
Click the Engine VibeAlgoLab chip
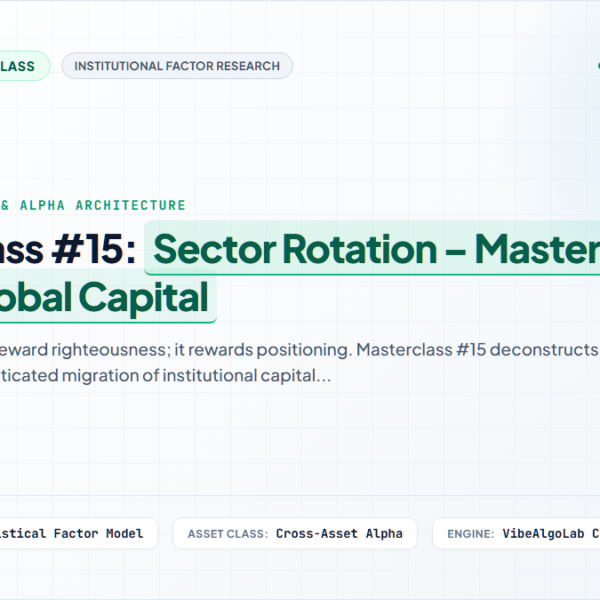pyautogui.click(x=517, y=533)
